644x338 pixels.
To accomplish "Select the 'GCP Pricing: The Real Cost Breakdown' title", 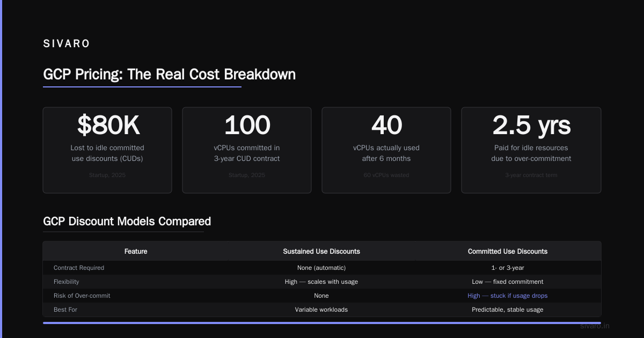I will tap(169, 74).
